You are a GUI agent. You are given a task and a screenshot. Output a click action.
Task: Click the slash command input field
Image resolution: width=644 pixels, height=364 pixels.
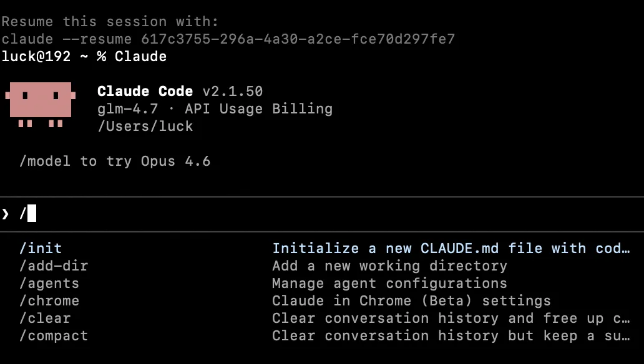322,214
